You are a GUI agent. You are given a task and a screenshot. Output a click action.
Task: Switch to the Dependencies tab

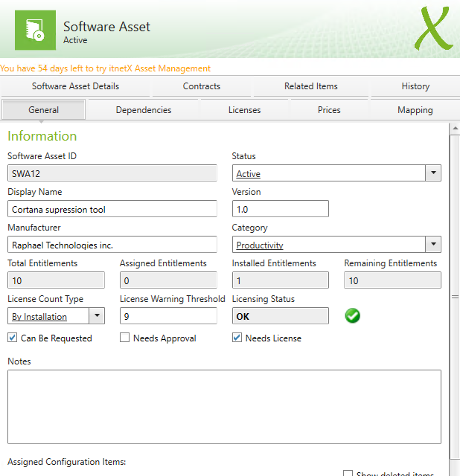[x=143, y=110]
